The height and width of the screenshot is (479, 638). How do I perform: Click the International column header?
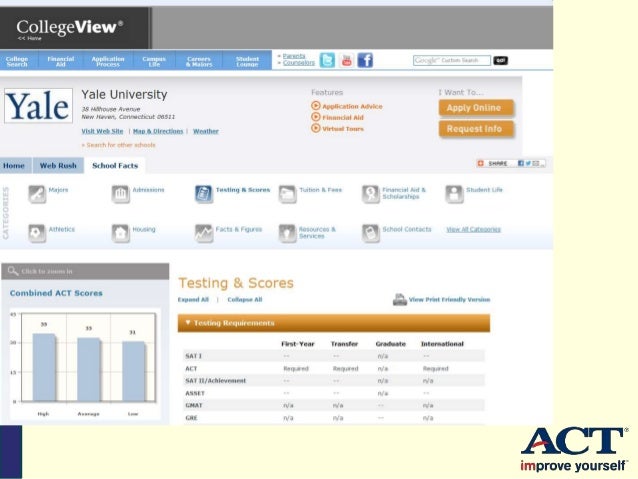tap(442, 344)
